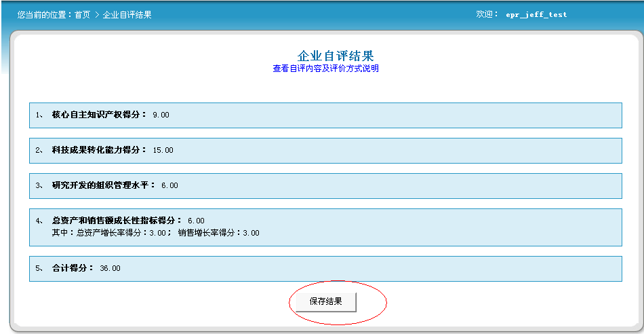Select the 合计得分 row label

(73, 268)
